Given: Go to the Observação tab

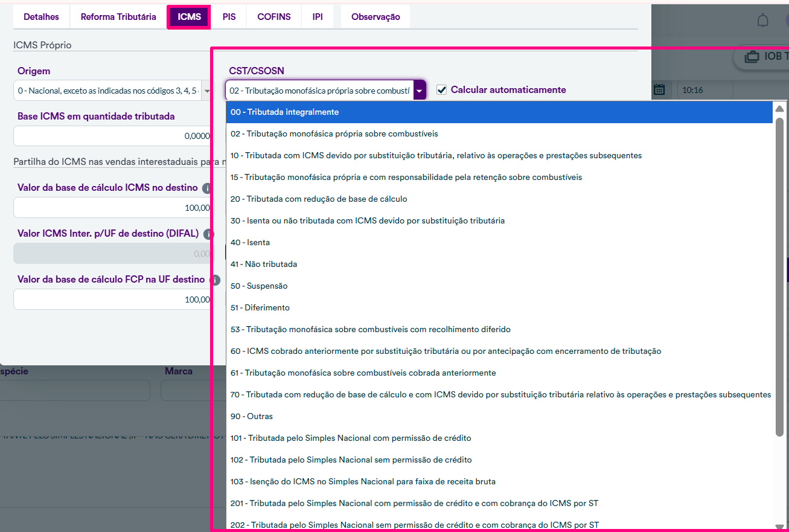Looking at the screenshot, I should tap(375, 17).
